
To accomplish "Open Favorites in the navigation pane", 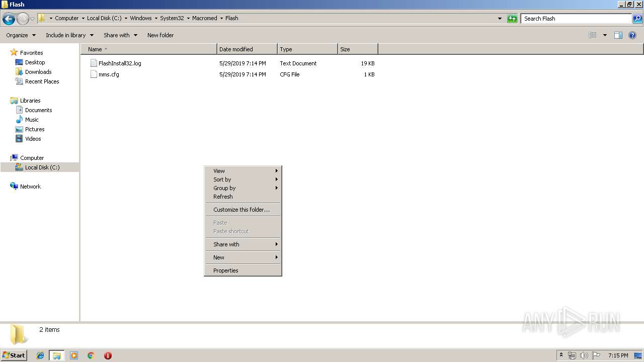I will tap(31, 53).
